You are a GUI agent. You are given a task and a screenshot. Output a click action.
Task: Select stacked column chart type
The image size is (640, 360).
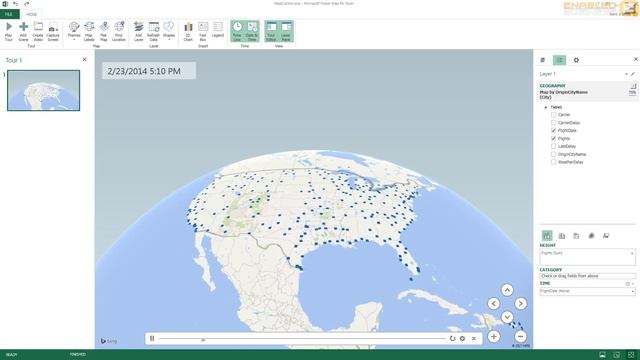click(547, 236)
